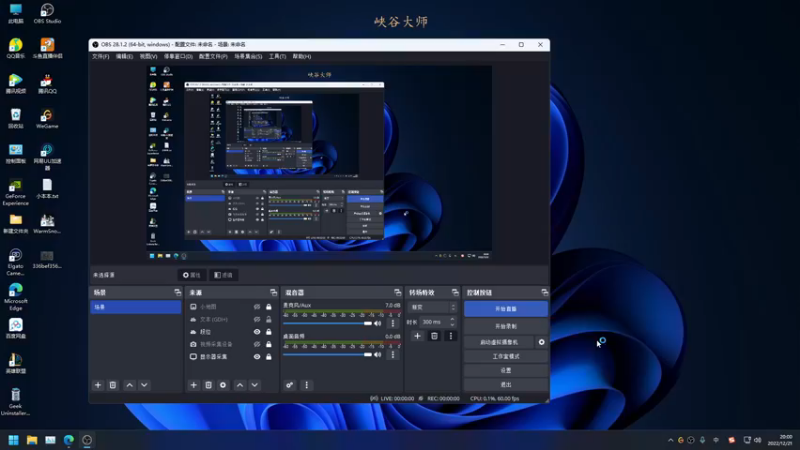The width and height of the screenshot is (800, 450).
Task: Open Windows Start menu on taskbar
Action: (x=14, y=440)
